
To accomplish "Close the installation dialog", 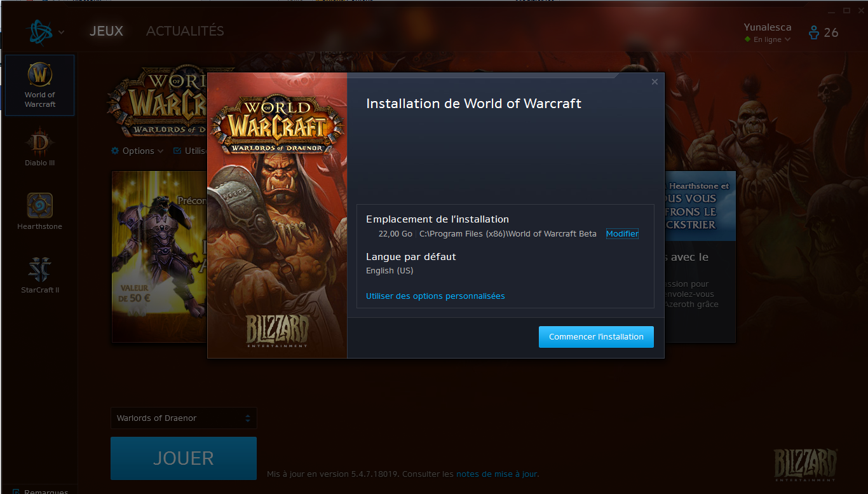I will click(654, 81).
